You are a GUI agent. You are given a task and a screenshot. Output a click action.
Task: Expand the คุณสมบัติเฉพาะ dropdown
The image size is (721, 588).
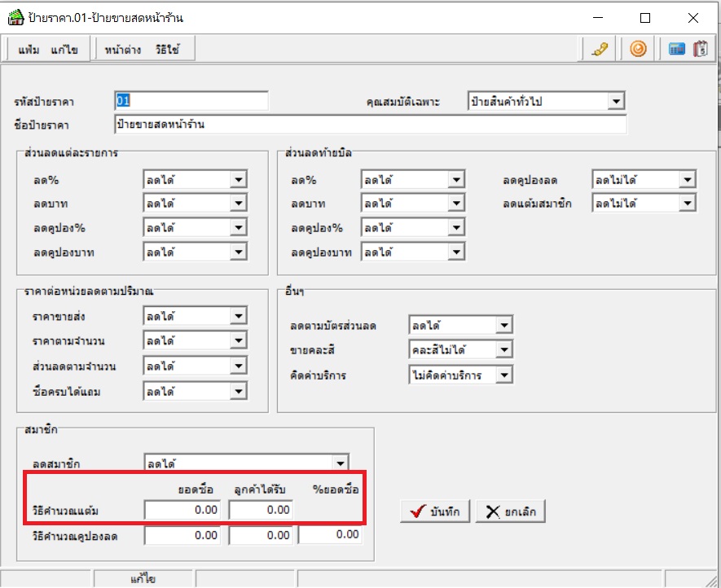(616, 102)
